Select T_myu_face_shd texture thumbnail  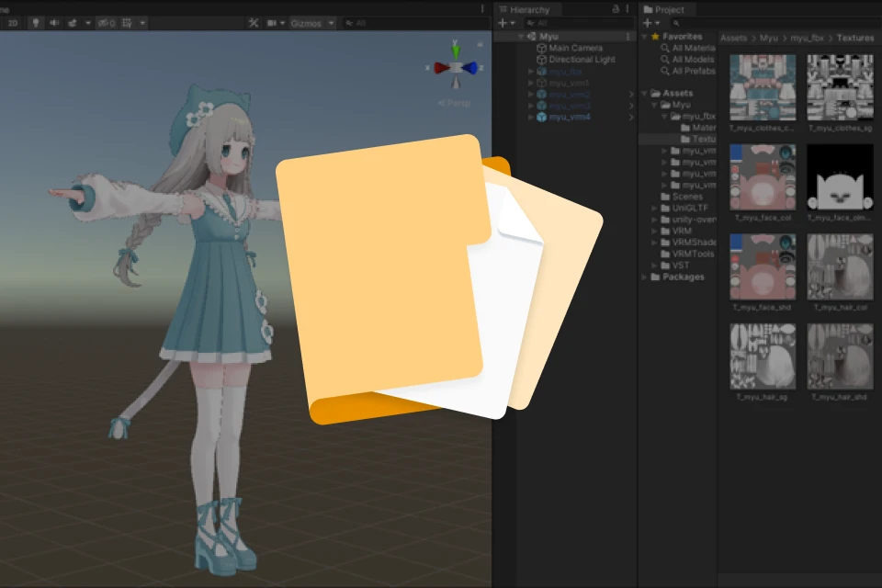pos(763,266)
